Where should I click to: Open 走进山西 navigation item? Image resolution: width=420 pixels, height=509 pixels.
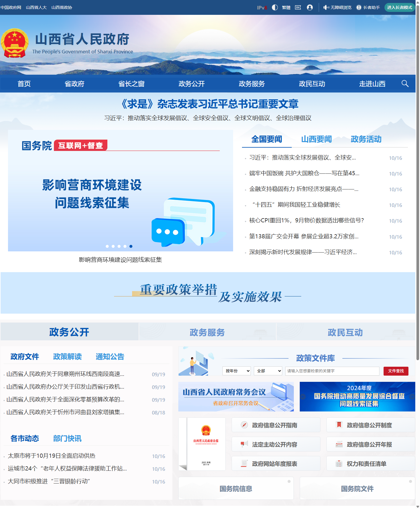pyautogui.click(x=372, y=84)
